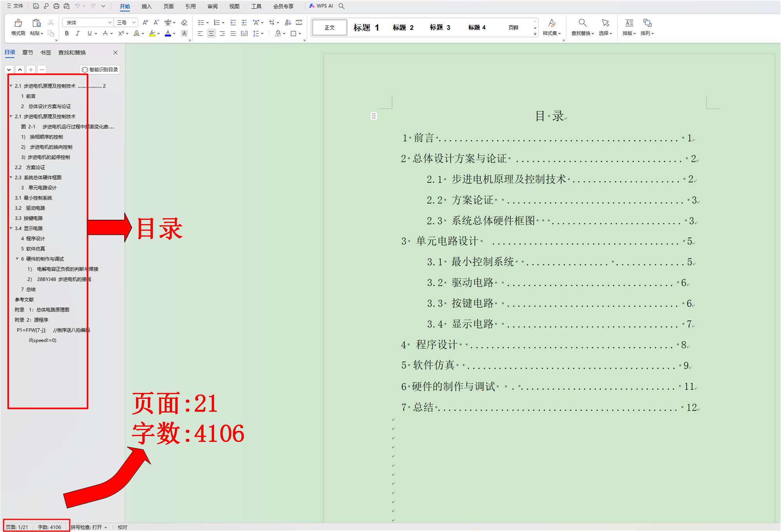Screen dimensions: 781x532
Task: Click the Redo arrow icon
Action: coord(93,6)
